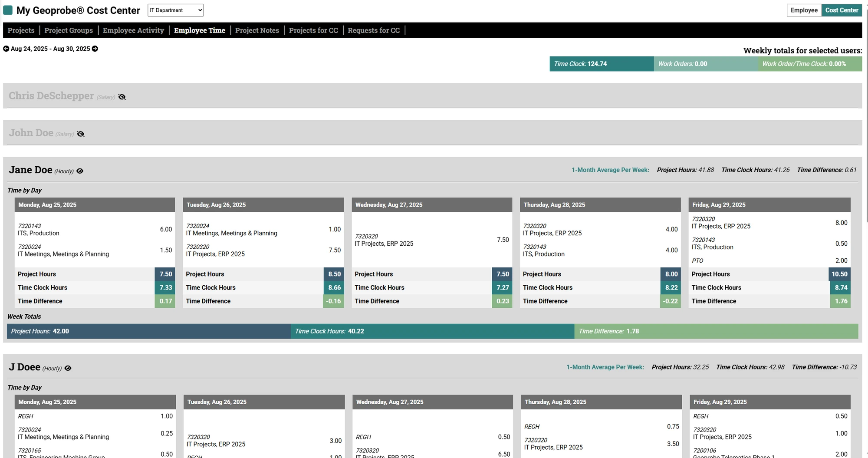Click the Work Orders 0.00 total bar

tap(706, 64)
